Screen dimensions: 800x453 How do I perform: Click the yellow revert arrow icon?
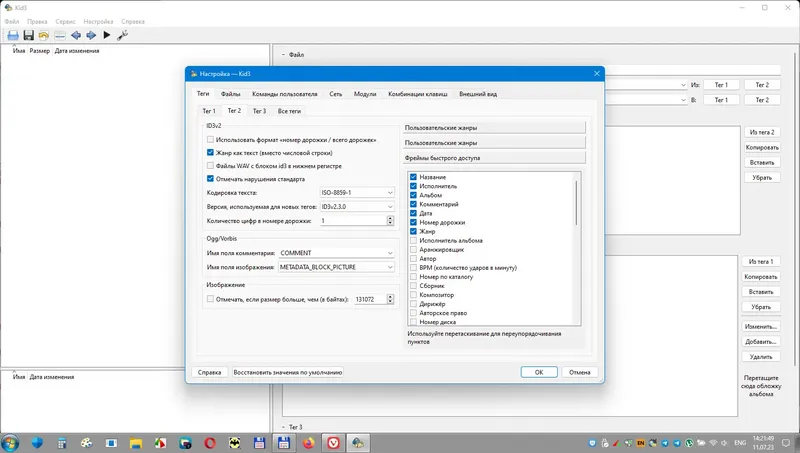[x=44, y=35]
